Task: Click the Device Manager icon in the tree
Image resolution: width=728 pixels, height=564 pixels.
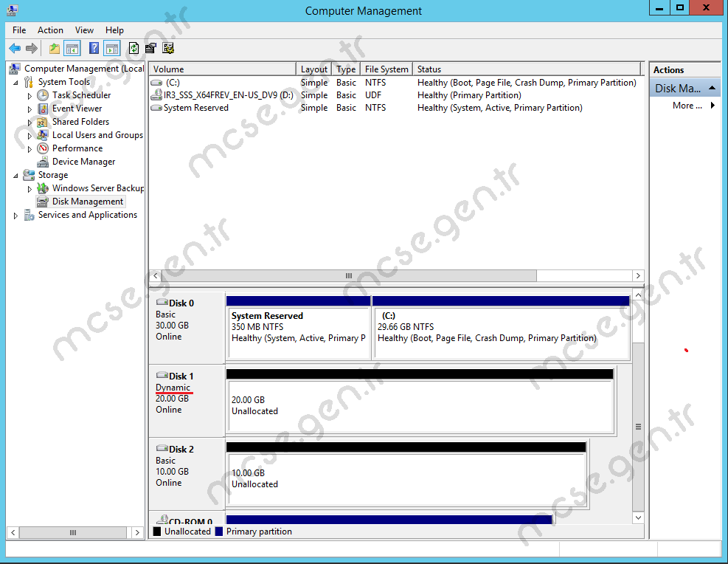Action: click(x=43, y=162)
